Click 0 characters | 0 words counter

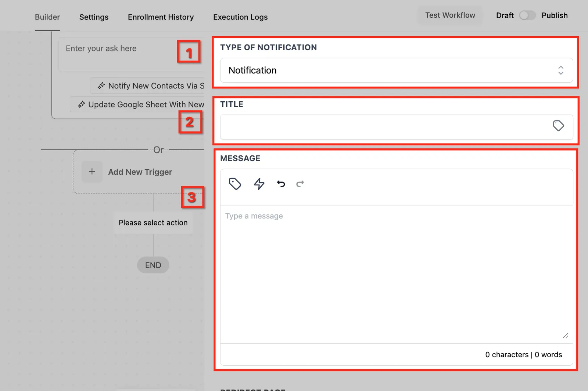click(524, 355)
